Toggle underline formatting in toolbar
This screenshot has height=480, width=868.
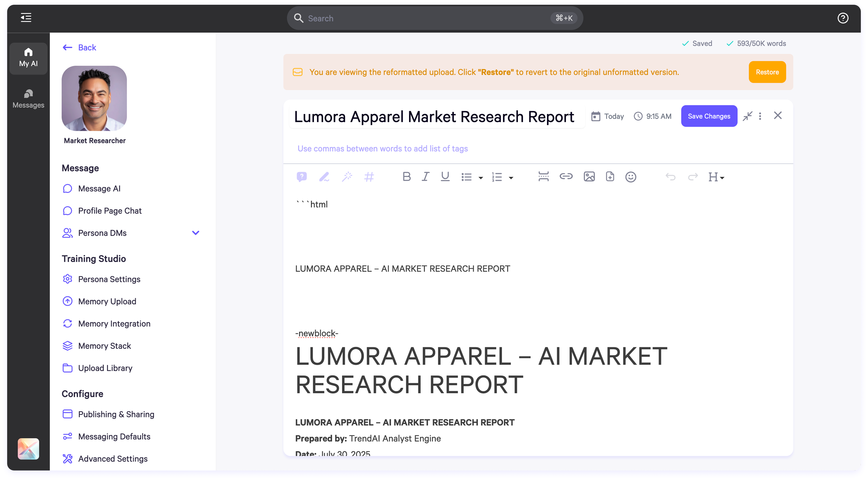[445, 177]
